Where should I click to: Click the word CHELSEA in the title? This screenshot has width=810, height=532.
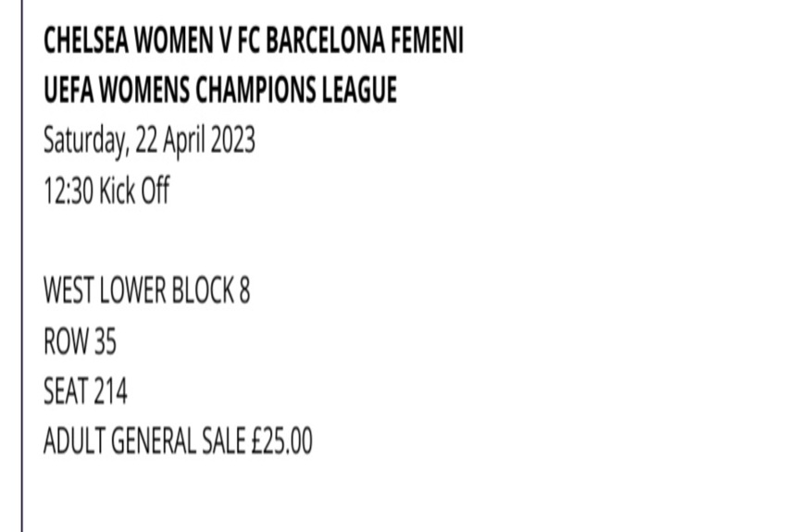click(x=86, y=41)
